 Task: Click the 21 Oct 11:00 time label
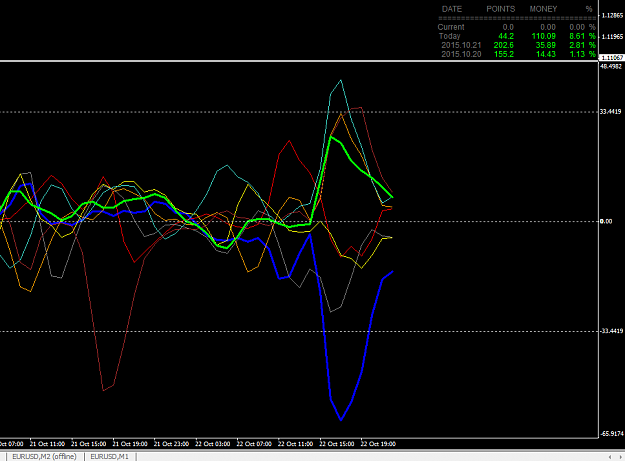[47, 444]
